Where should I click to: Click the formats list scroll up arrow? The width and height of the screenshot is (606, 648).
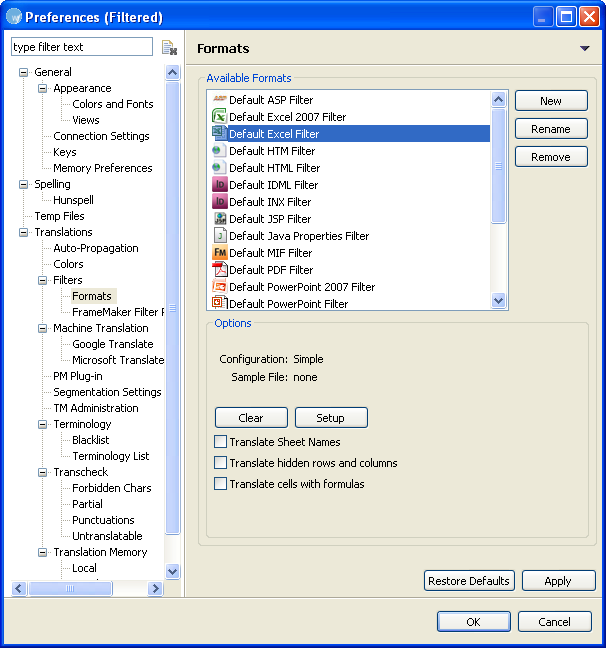click(x=499, y=99)
